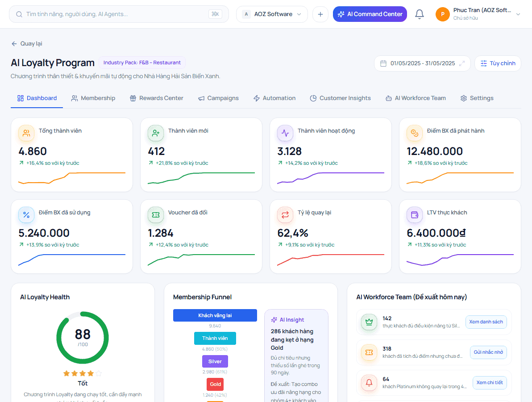Click the ticket icon next to 318
Viewport: 532px width, 402px height.
[369, 352]
